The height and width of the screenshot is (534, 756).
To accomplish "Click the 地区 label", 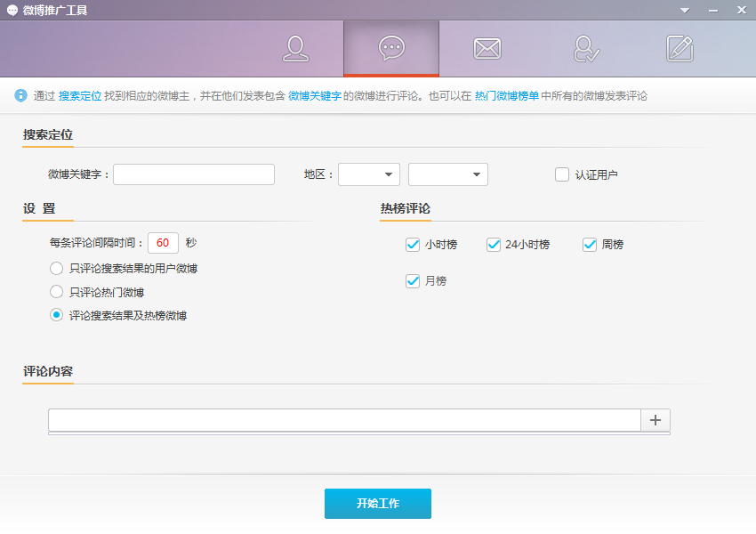I will [318, 174].
